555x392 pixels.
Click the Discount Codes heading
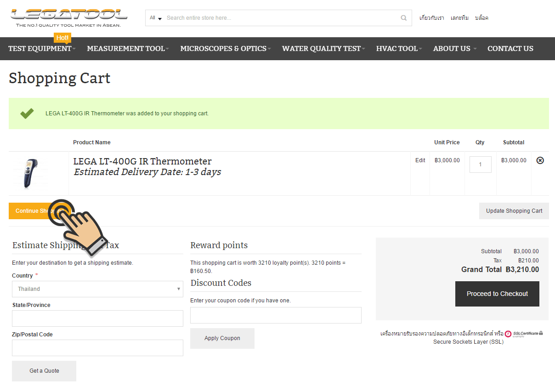coord(221,283)
